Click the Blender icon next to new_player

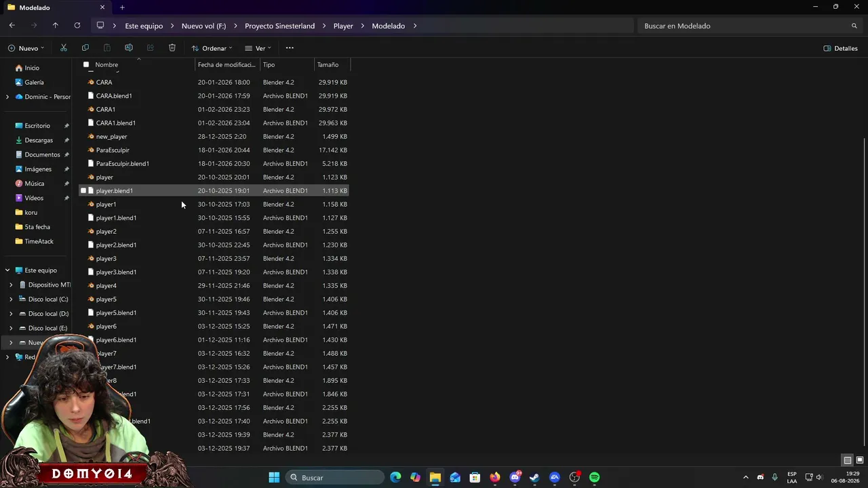click(91, 136)
